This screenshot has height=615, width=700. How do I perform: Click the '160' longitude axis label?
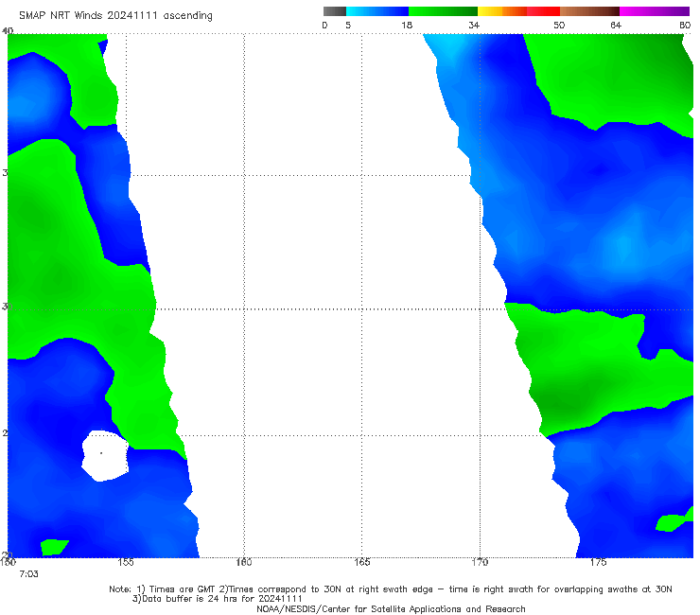coord(244,562)
